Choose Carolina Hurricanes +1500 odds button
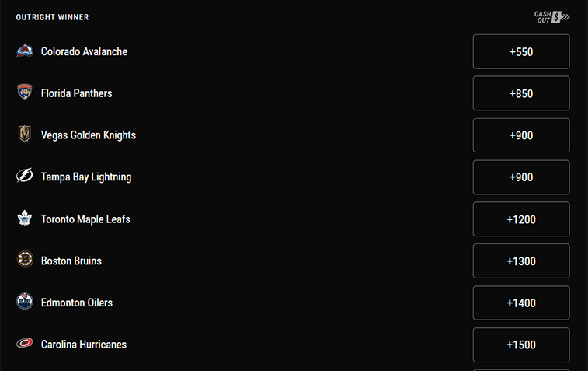The image size is (588, 371). point(521,345)
